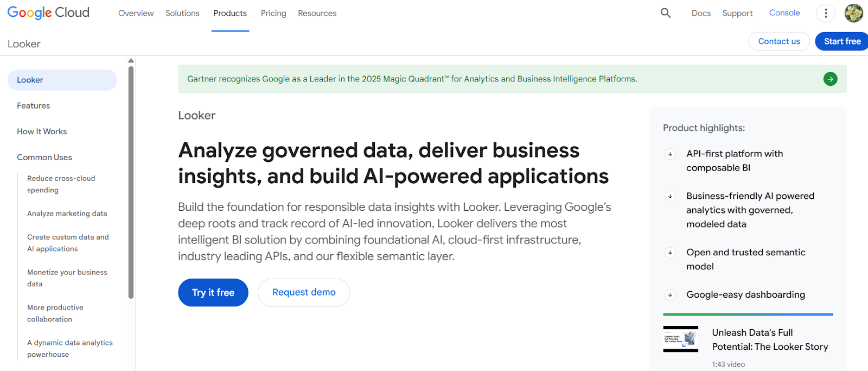Click the Google Cloud logo
This screenshot has width=868, height=371.
tap(48, 12)
